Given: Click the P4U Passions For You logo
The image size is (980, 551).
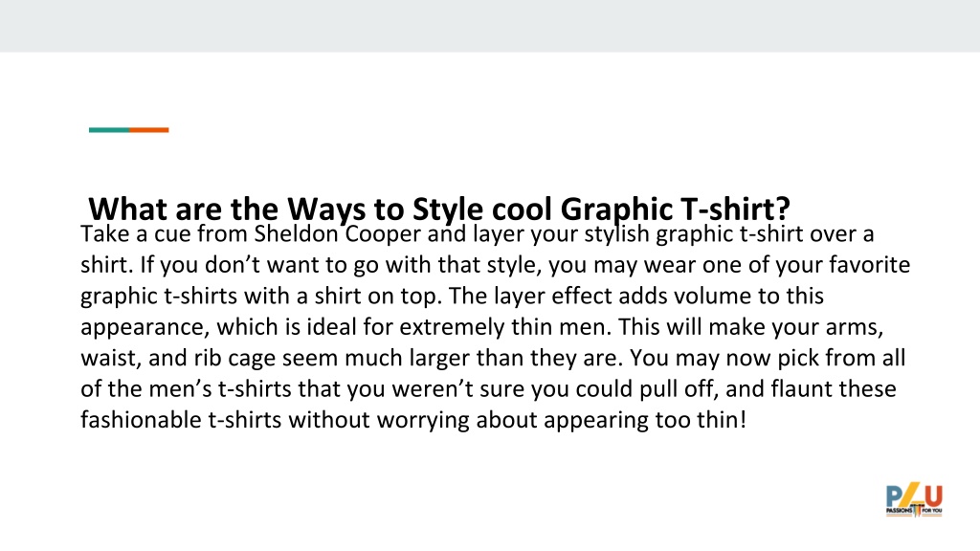Looking at the screenshot, I should pos(914,499).
